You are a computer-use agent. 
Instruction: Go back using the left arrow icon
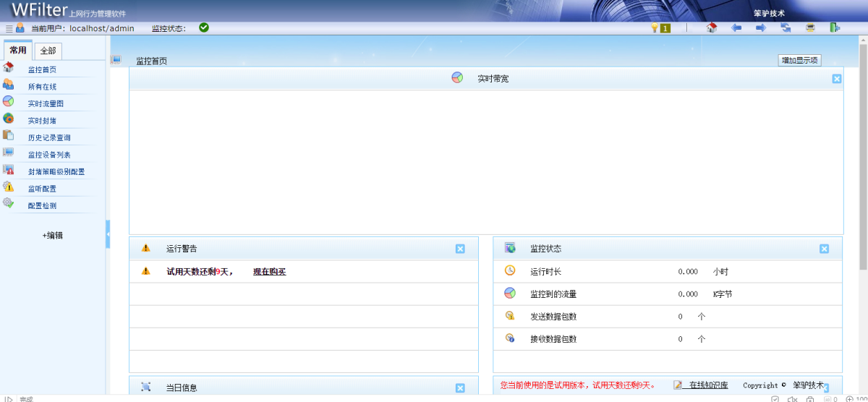(736, 27)
